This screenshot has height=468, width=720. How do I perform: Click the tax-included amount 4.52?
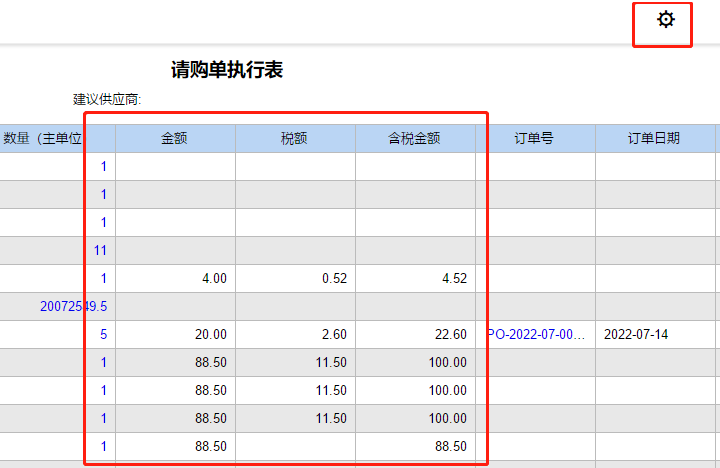coord(455,278)
